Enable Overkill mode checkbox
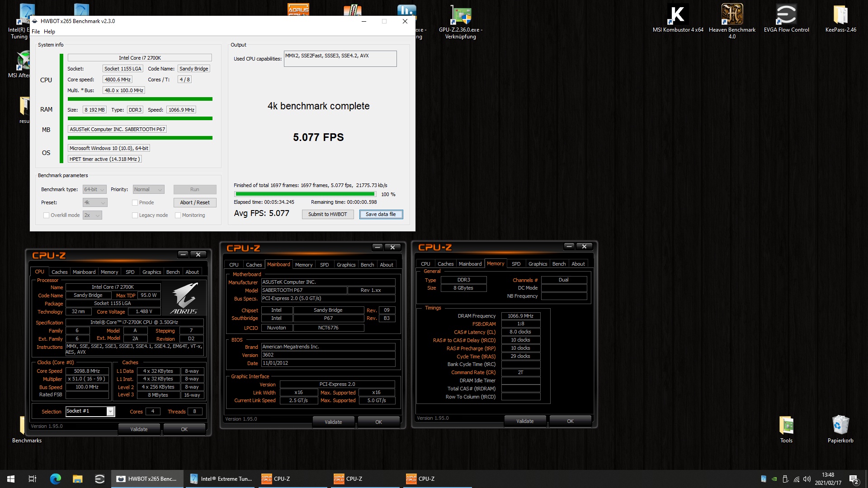 click(46, 216)
